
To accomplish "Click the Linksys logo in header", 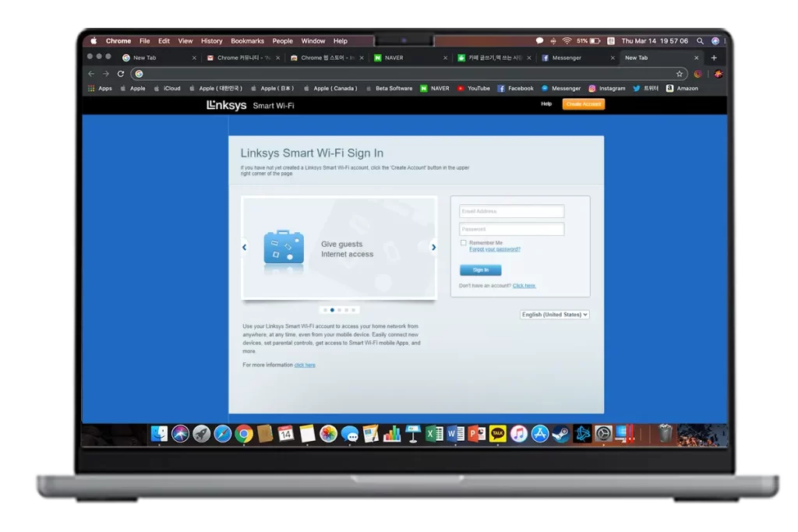I will point(226,105).
